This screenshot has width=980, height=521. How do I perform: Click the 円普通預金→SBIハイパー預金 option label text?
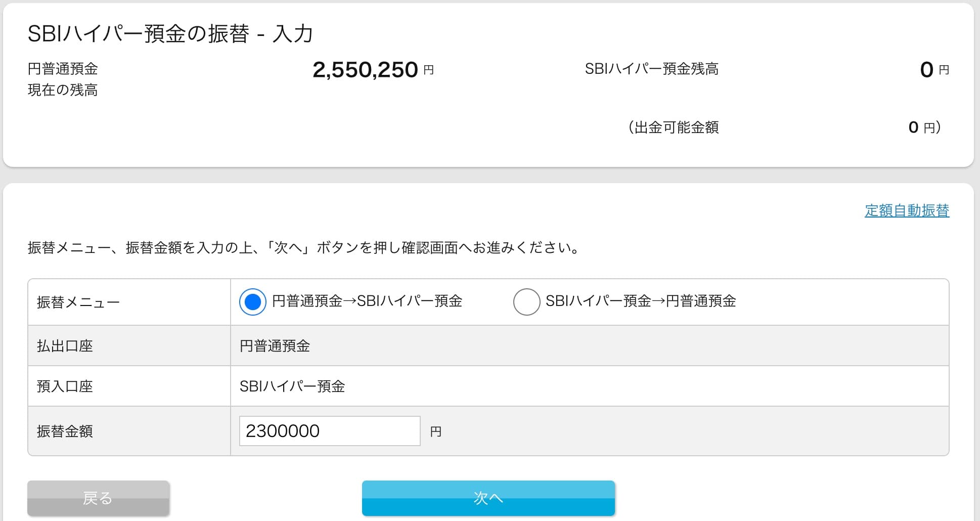point(367,301)
